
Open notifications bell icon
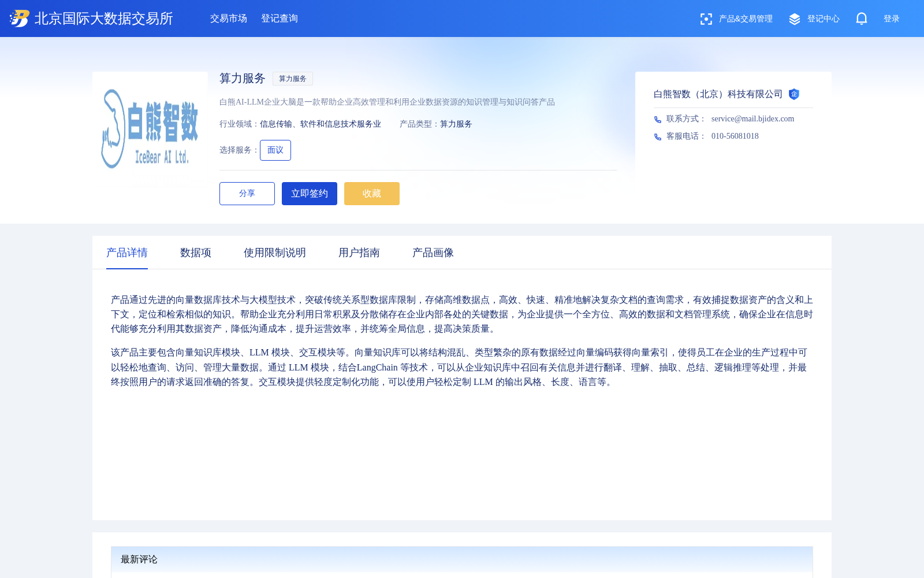click(862, 18)
